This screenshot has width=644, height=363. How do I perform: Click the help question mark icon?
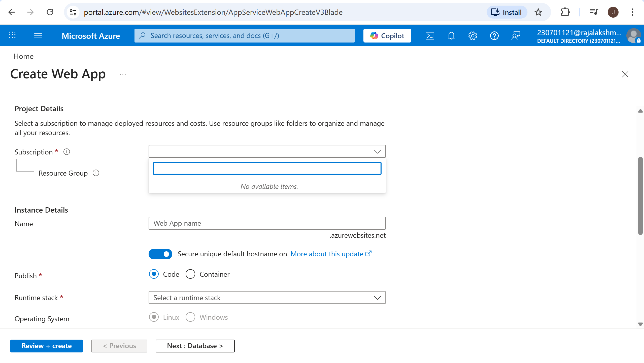click(494, 36)
